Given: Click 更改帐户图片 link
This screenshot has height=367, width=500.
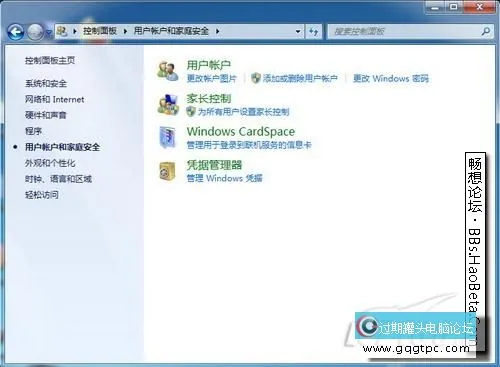Looking at the screenshot, I should pos(212,79).
